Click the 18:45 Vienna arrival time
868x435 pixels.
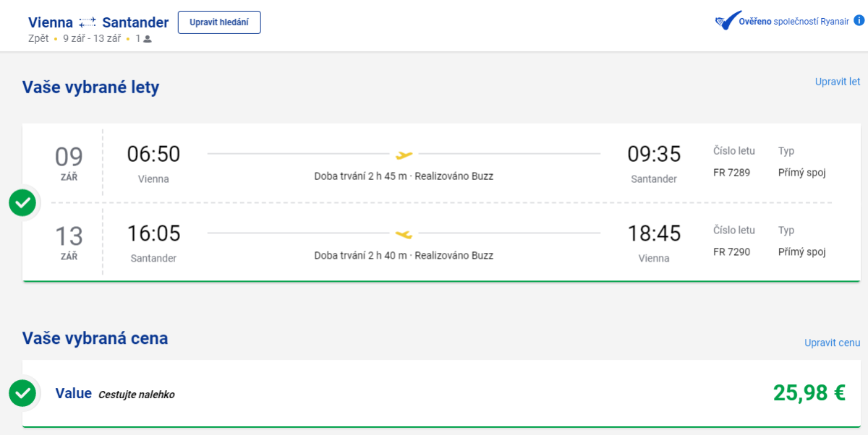click(x=654, y=234)
